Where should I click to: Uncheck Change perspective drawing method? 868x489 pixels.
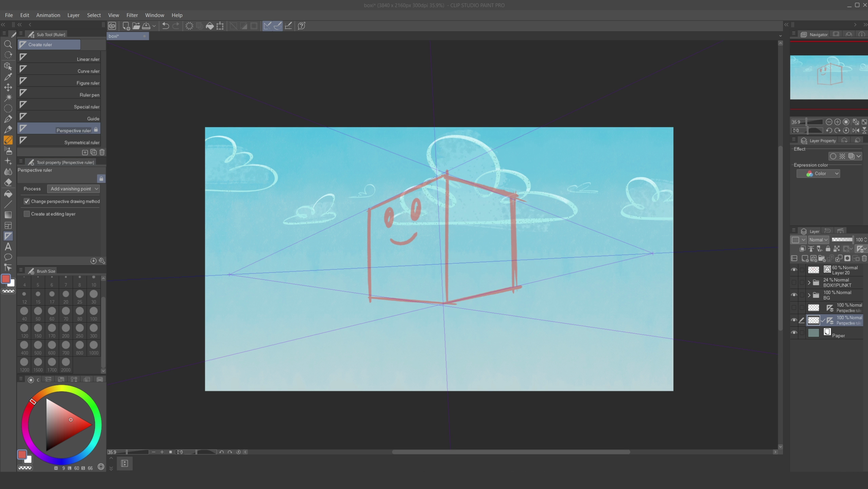click(x=27, y=201)
